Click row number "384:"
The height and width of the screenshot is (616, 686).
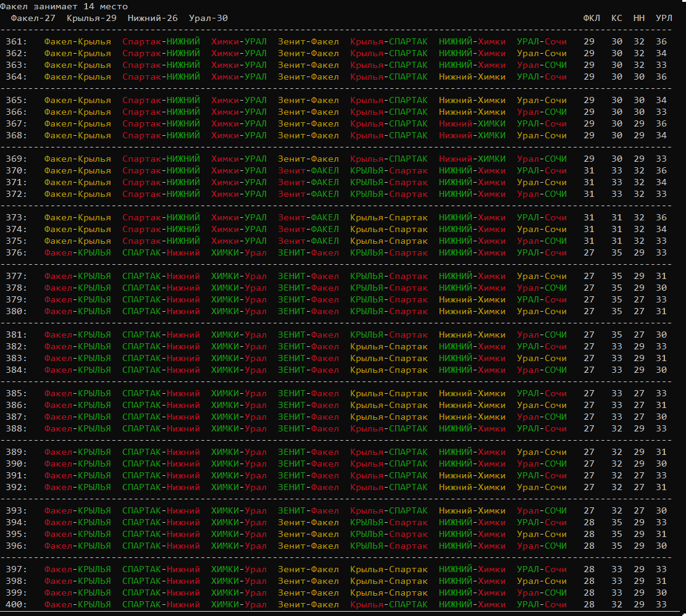tap(16, 370)
